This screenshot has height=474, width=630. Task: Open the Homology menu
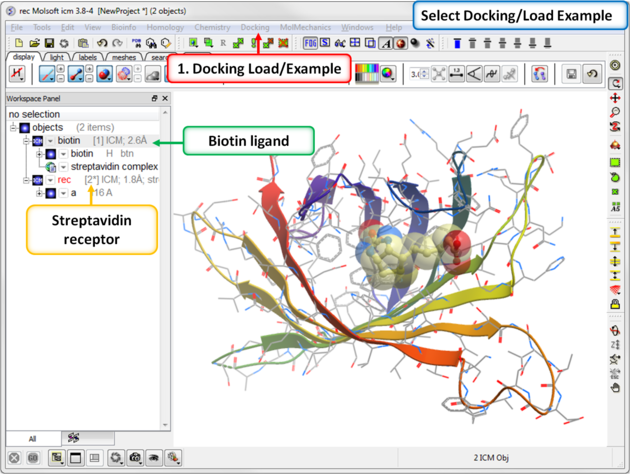point(165,27)
